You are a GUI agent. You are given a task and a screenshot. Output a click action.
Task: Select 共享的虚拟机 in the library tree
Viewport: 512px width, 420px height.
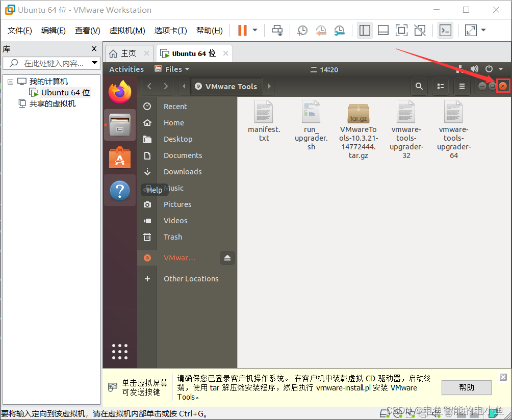pyautogui.click(x=52, y=104)
